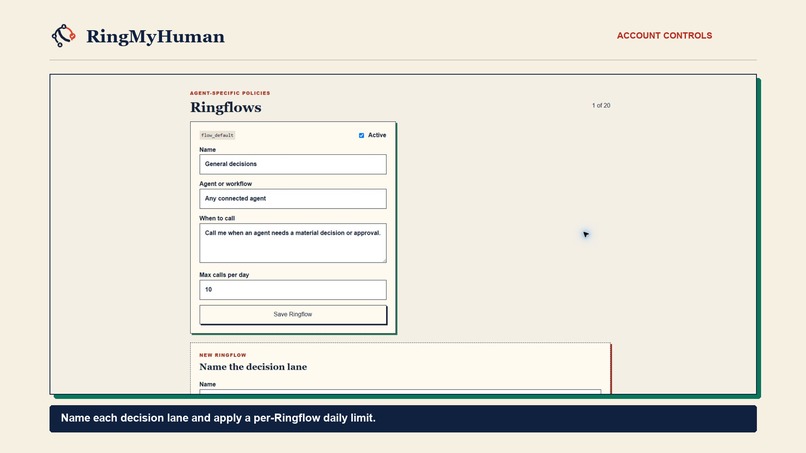Open Account Controls link

664,35
